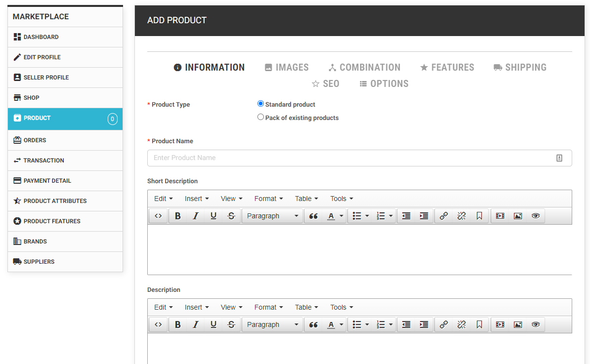Insert media video in Description editor
This screenshot has width=590, height=364.
tap(500, 324)
